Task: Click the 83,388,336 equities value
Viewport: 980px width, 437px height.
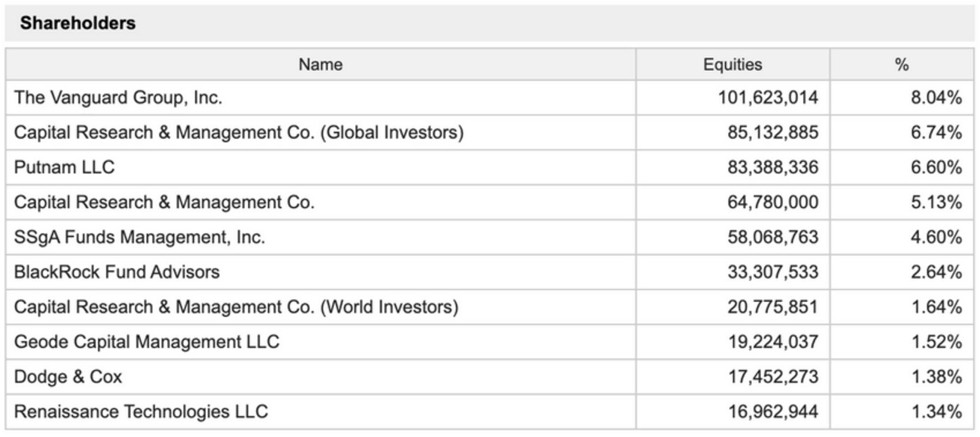Action: point(772,167)
